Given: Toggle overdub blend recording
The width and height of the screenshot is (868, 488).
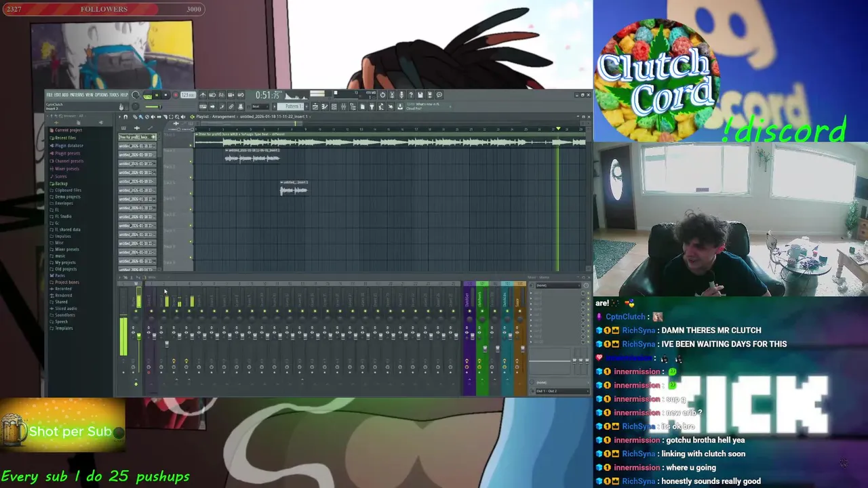Looking at the screenshot, I should pyautogui.click(x=231, y=95).
